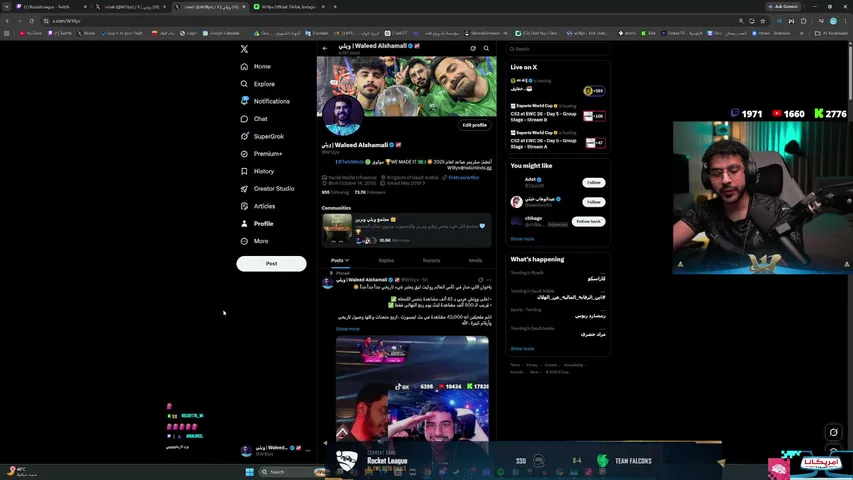Image resolution: width=853 pixels, height=480 pixels.
Task: Click Show more under What's happening
Action: [x=522, y=349]
